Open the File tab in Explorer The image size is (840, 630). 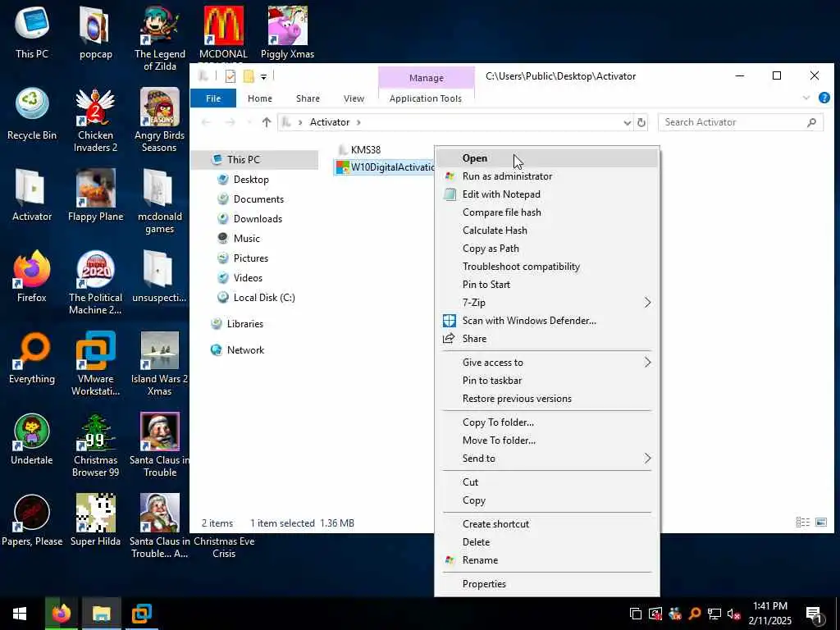click(x=213, y=98)
